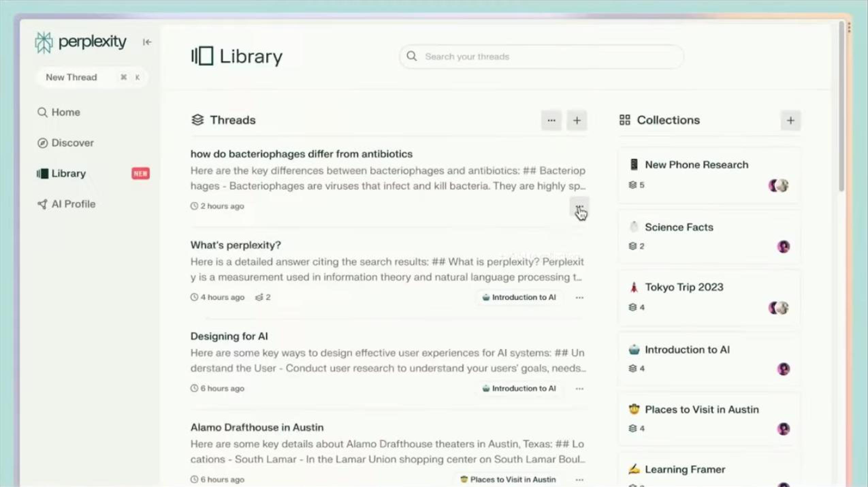
Task: Click the avatar on Introduction to AI card
Action: pos(784,369)
